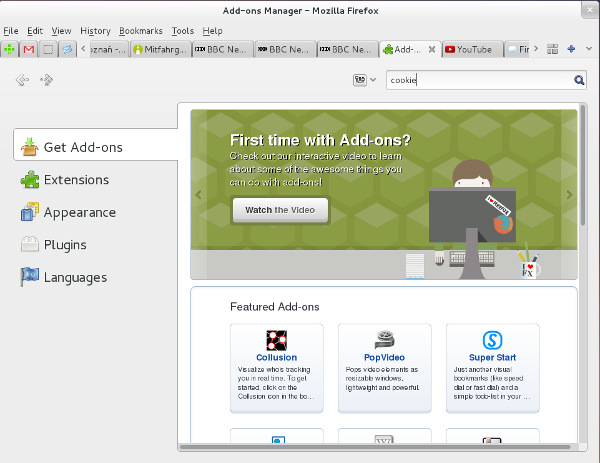Expand the list-all-tabs dropdown arrow
The image size is (600, 463).
[589, 49]
